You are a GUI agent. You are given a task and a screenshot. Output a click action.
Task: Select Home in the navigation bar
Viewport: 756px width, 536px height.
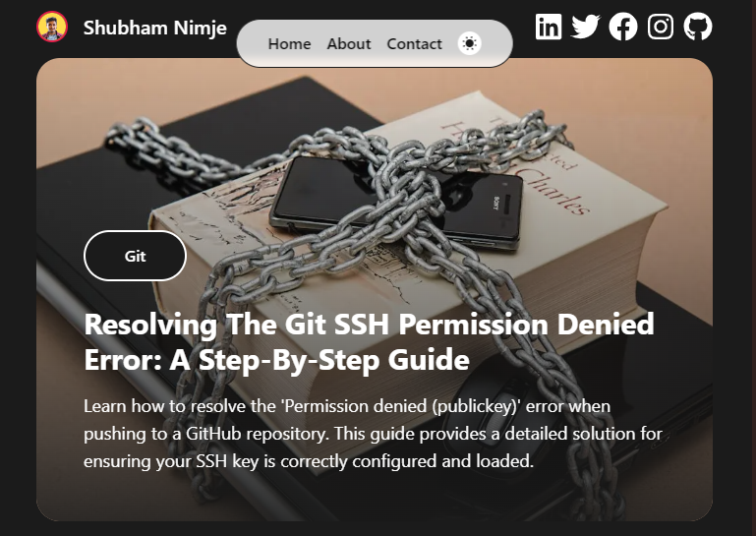[289, 44]
